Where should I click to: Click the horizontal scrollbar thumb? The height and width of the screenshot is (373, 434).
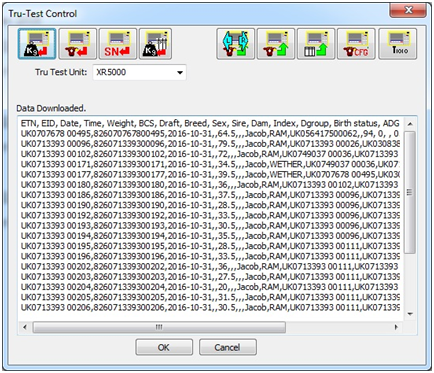159,327
